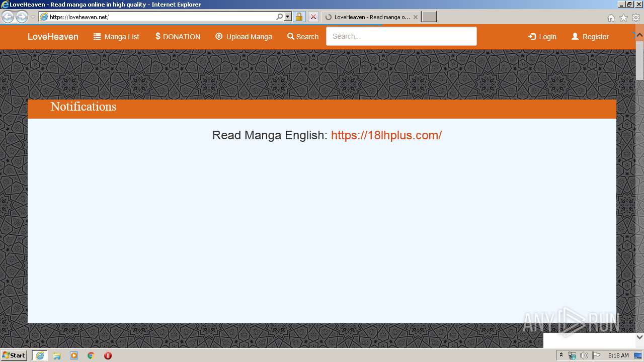Click the Action Center flag icon
The height and width of the screenshot is (362, 644).
596,355
